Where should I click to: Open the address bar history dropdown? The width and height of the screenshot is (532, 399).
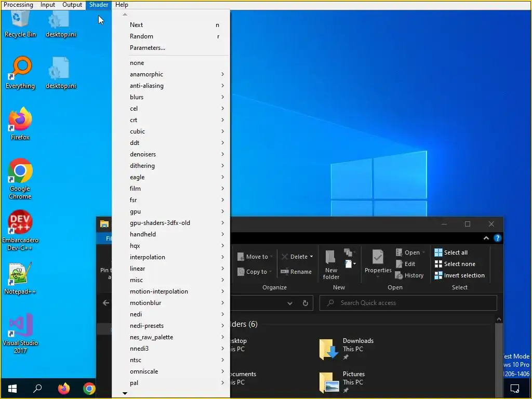tap(290, 303)
